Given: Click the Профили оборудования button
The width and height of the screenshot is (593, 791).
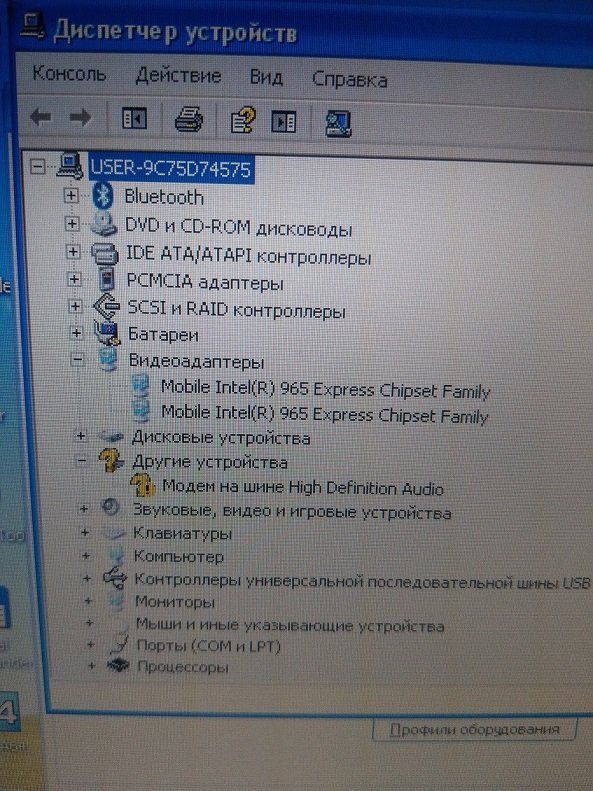Looking at the screenshot, I should [x=475, y=729].
